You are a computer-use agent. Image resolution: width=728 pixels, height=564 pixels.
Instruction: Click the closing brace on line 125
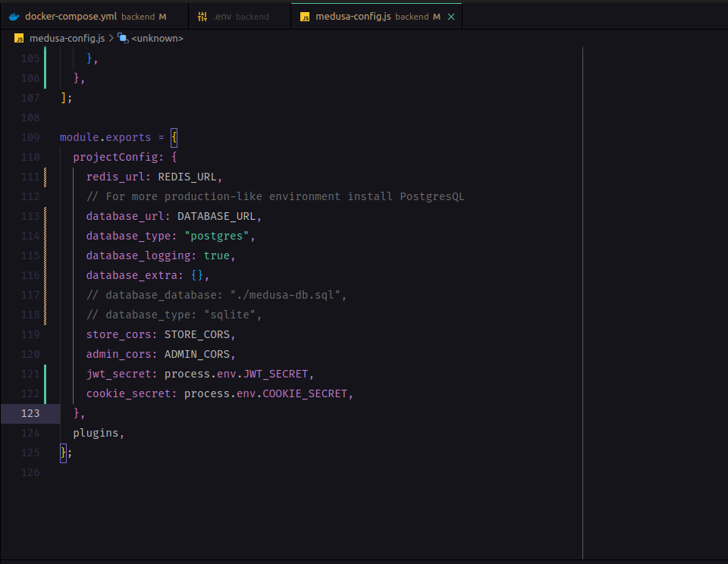point(63,453)
